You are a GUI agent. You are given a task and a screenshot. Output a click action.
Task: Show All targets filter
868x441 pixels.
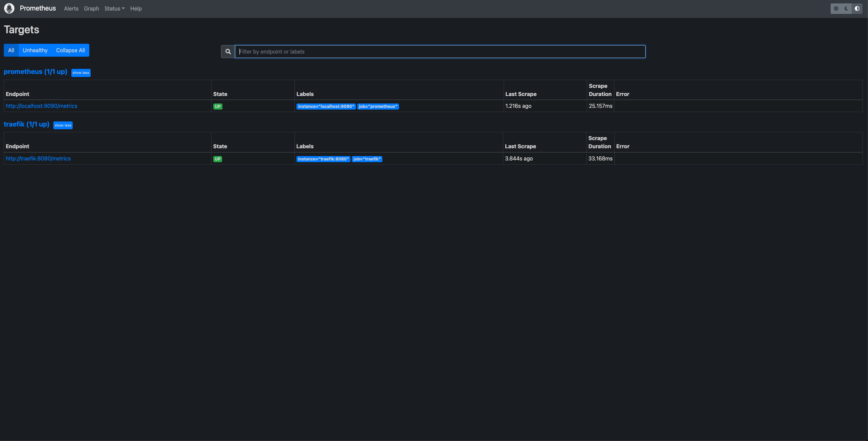[x=11, y=50]
